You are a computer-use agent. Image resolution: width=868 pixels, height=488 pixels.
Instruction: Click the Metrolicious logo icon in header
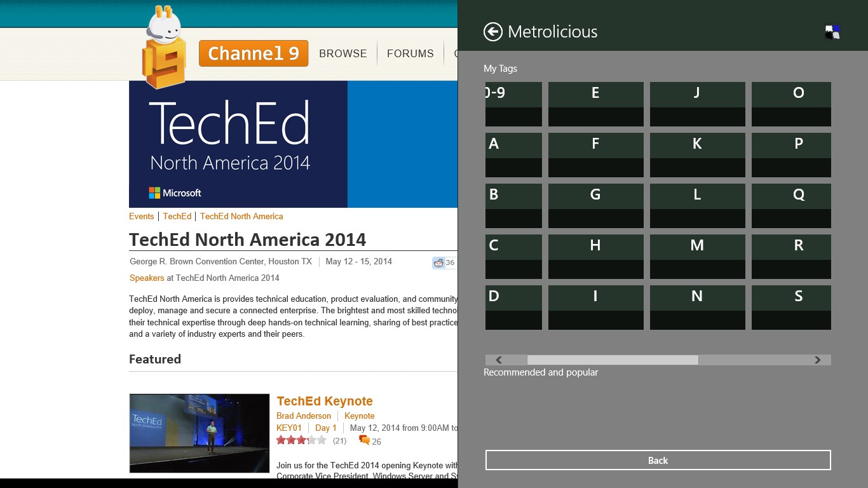click(x=832, y=32)
